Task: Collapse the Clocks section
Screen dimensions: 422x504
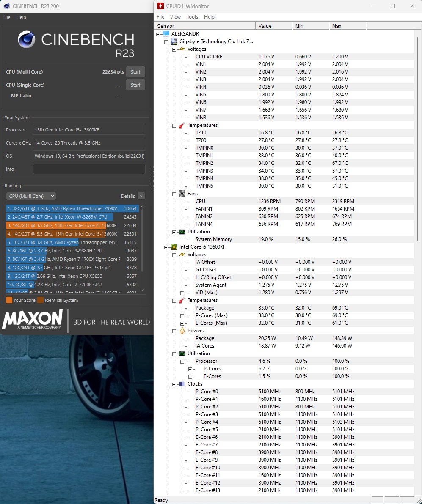Action: point(174,384)
